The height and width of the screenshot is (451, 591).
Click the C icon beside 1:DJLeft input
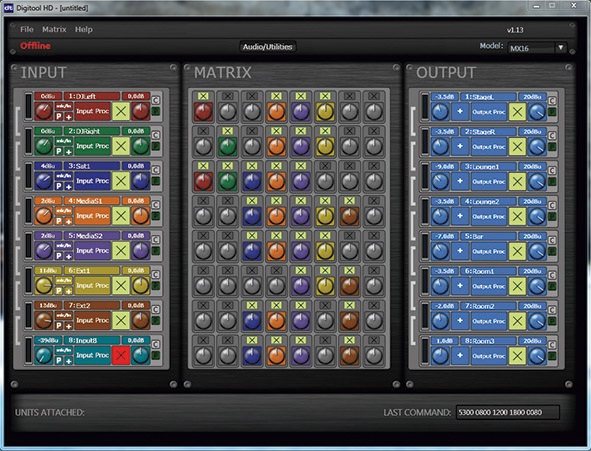(155, 100)
